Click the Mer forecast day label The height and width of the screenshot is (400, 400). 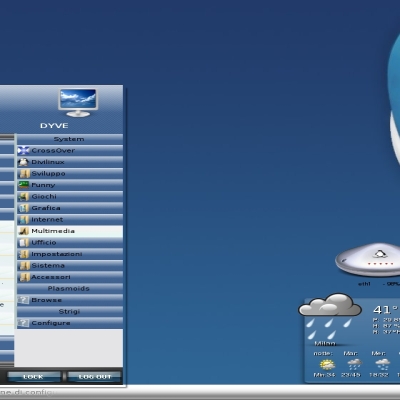coord(379,353)
